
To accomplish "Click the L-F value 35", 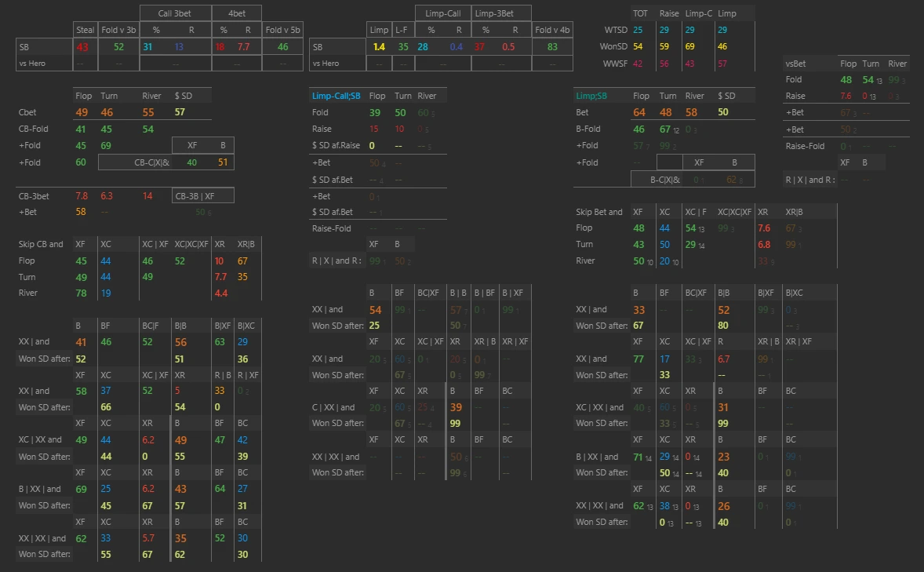I will coord(403,46).
